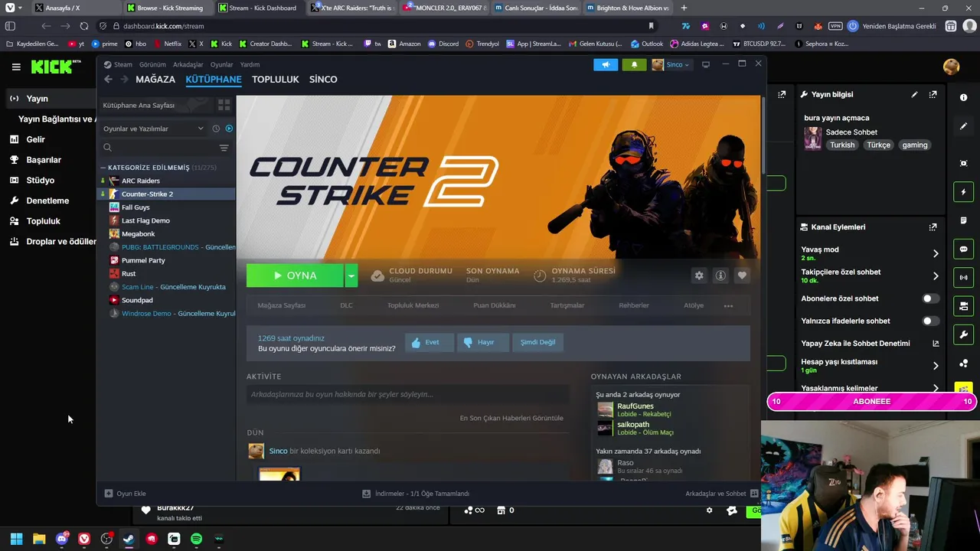980x551 pixels.
Task: Open Gelir in Kick sidebar
Action: 35,139
